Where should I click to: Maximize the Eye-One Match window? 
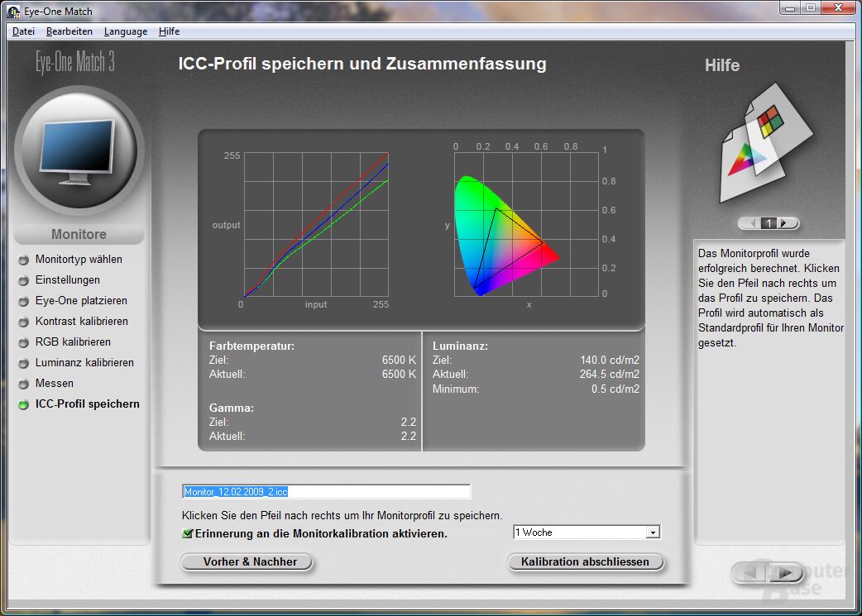pos(811,7)
